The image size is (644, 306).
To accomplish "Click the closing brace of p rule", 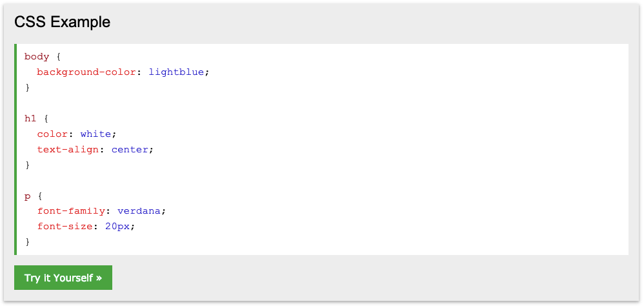I will pyautogui.click(x=28, y=242).
